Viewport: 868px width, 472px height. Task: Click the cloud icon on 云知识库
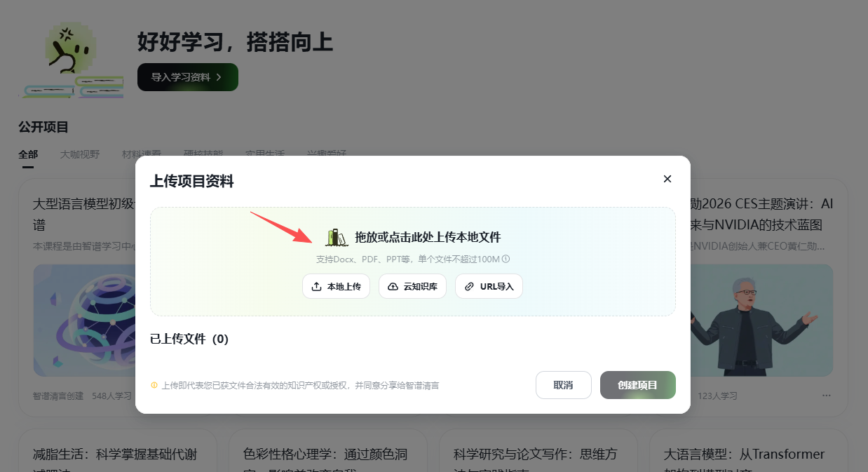[393, 286]
